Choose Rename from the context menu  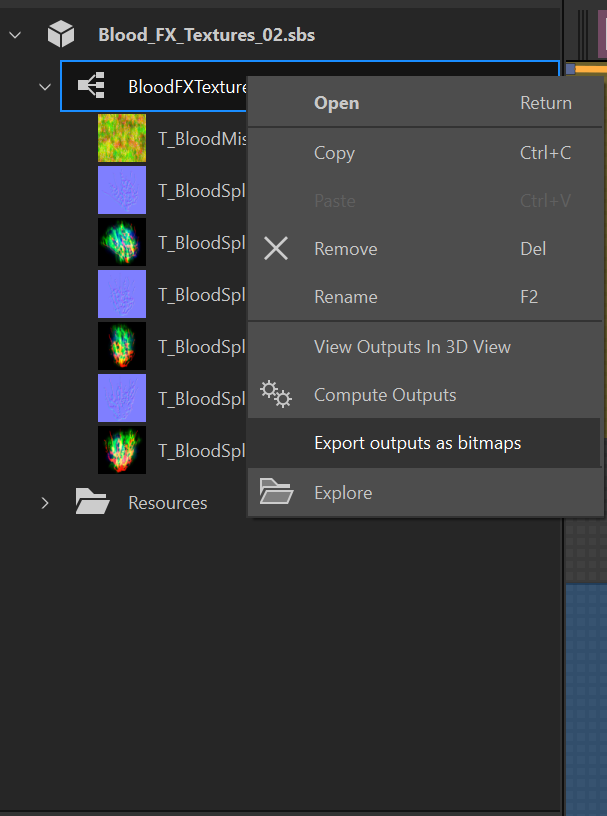346,297
